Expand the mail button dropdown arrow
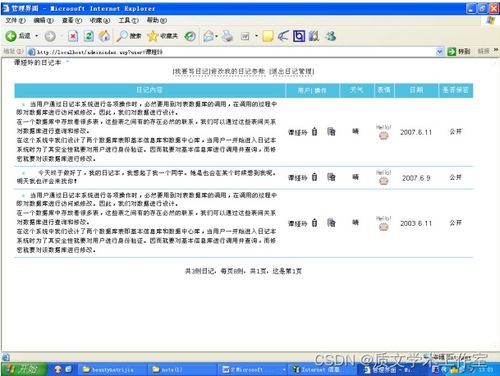The height and width of the screenshot is (376, 500). pyautogui.click(x=217, y=36)
